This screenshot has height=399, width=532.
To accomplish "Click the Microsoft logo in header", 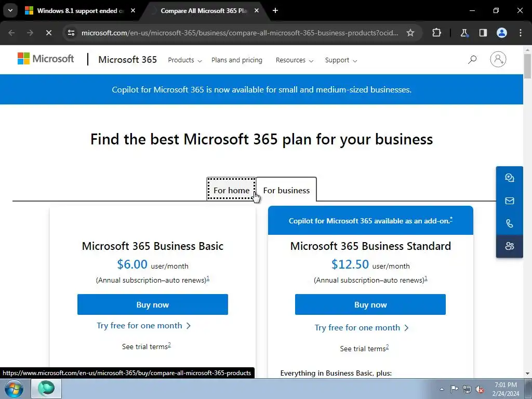I will pyautogui.click(x=46, y=59).
